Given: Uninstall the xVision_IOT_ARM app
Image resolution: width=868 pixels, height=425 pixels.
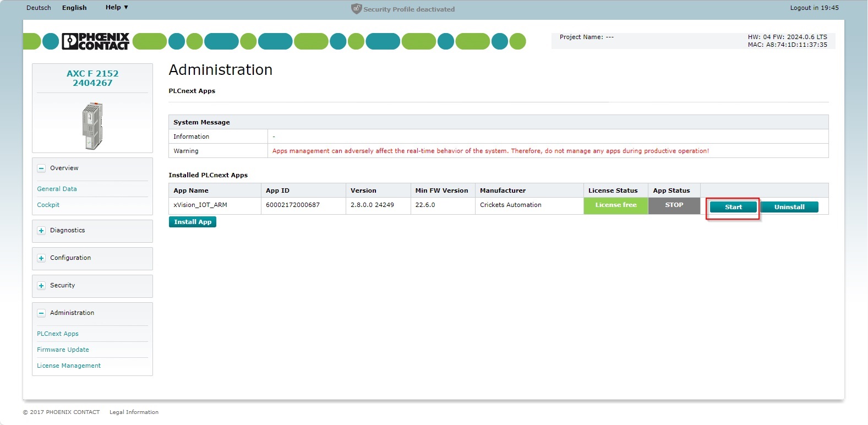Looking at the screenshot, I should pyautogui.click(x=789, y=207).
